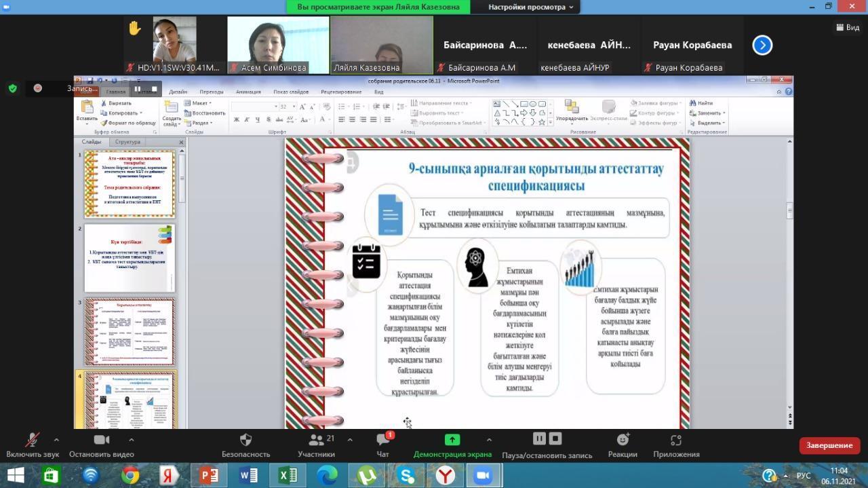Expand participants options arrow
Screen dimensions: 868x488
click(350, 440)
